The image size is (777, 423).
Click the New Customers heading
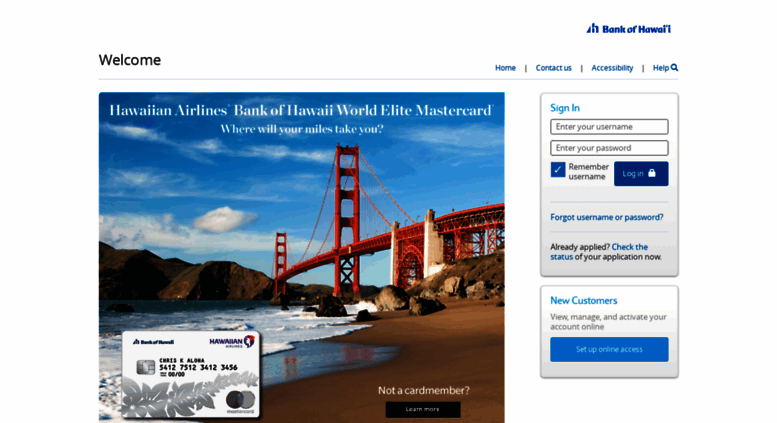[584, 301]
